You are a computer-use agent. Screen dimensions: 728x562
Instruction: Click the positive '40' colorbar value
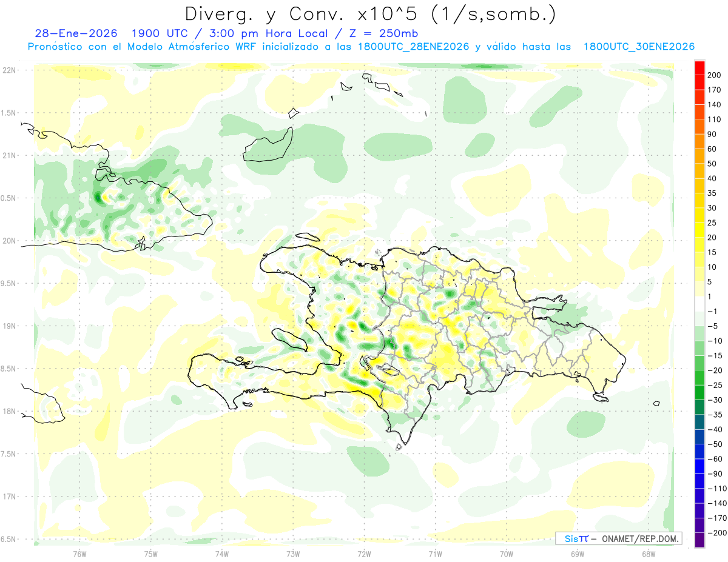pyautogui.click(x=712, y=178)
